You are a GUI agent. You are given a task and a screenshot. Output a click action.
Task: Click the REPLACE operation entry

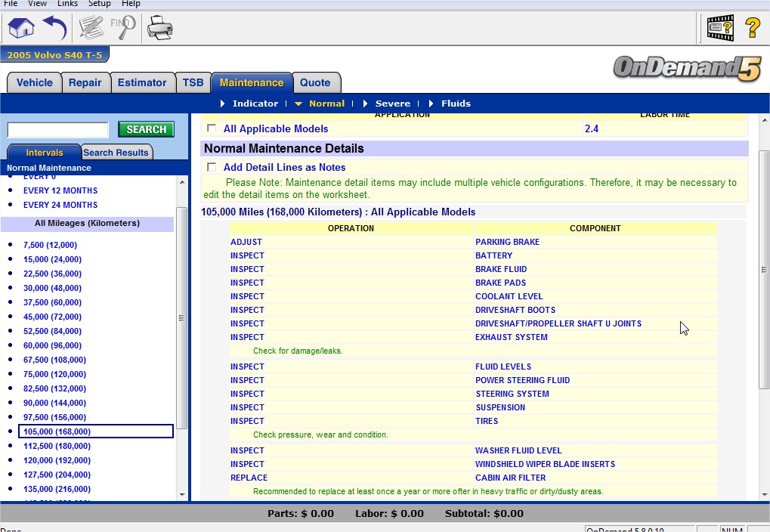click(x=249, y=478)
